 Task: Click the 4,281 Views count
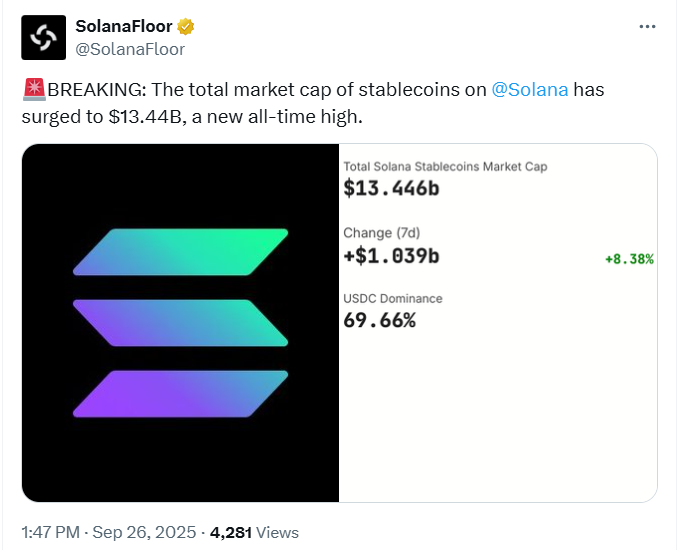(254, 532)
